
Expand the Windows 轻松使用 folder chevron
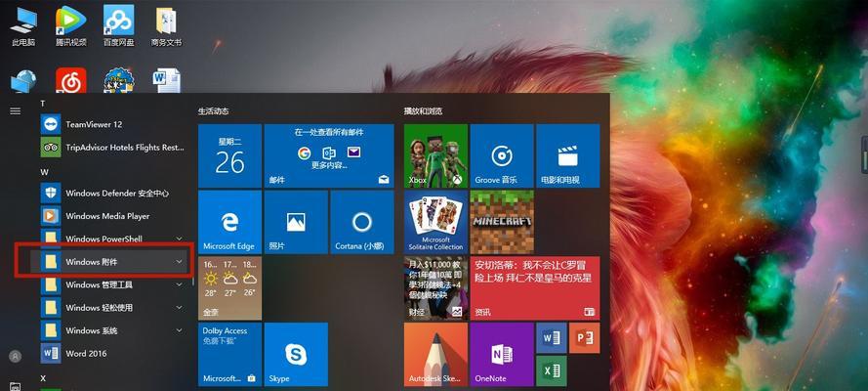(179, 307)
